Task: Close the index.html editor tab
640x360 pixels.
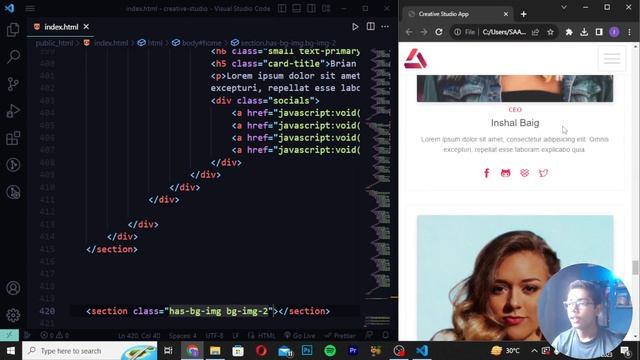Action: point(86,27)
